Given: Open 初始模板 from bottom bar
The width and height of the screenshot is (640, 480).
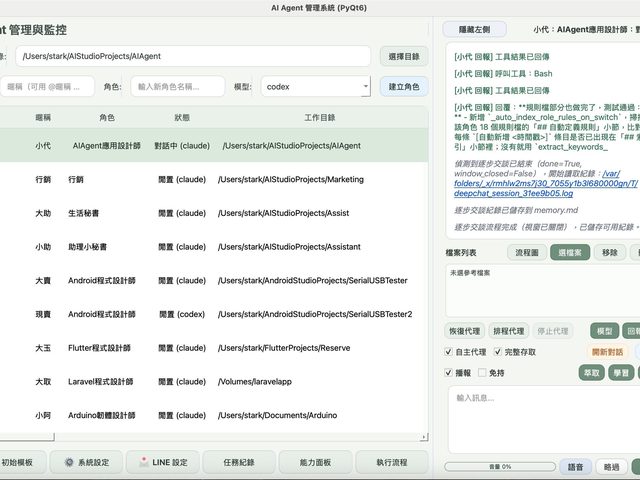Looking at the screenshot, I should tap(22, 462).
